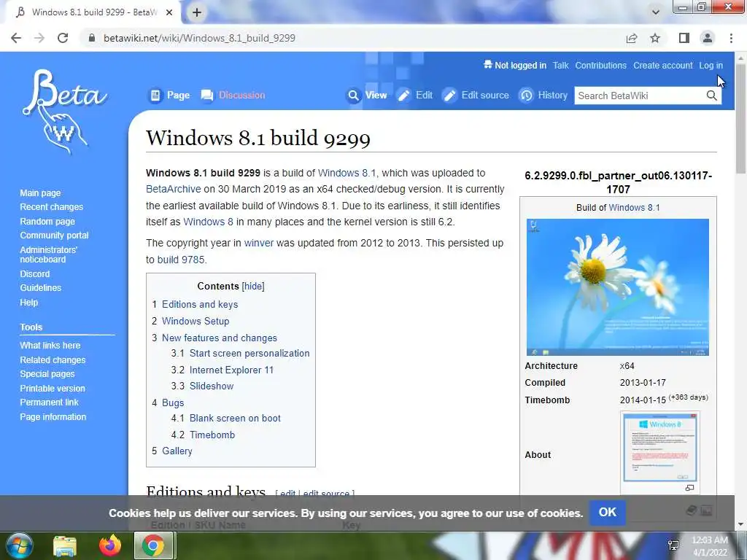Click the forward navigation arrow

39,38
